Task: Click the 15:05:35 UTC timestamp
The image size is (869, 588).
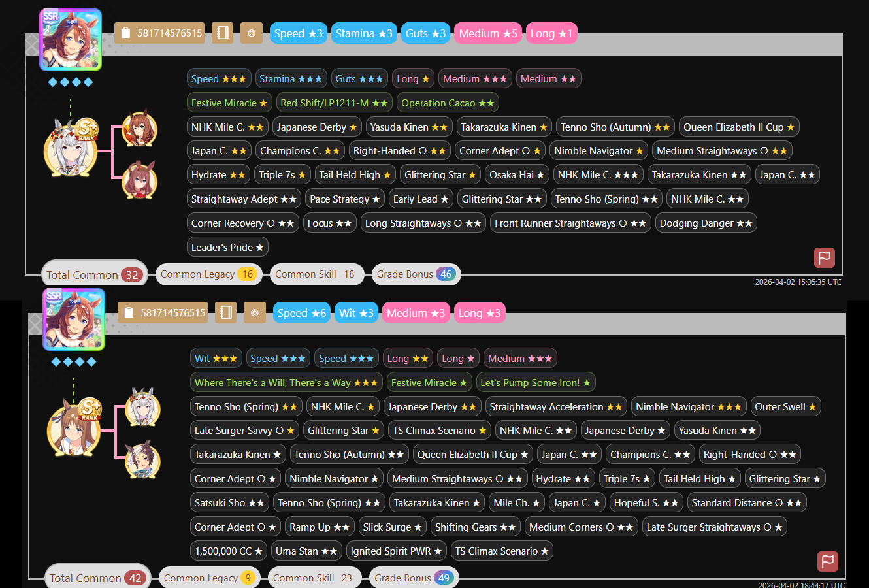Action: coord(798,282)
